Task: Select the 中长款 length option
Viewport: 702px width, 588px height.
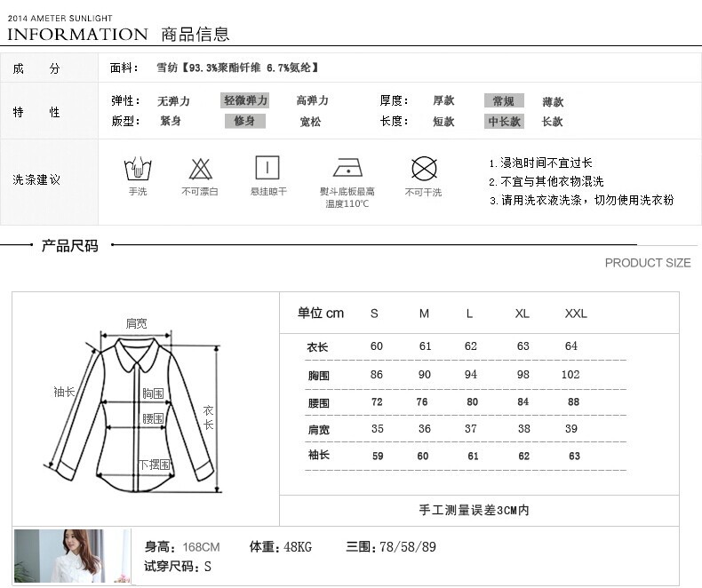Action: [504, 122]
